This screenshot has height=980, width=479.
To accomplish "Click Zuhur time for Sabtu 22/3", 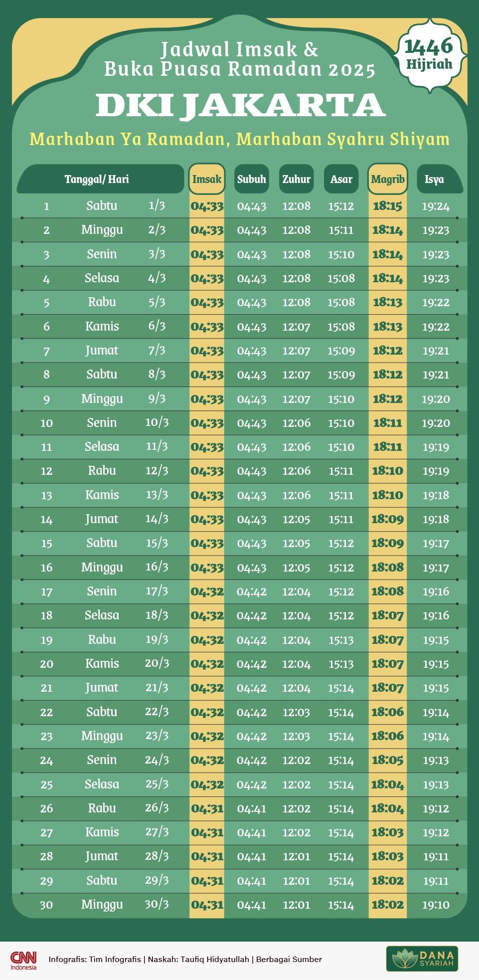I will coord(296,712).
